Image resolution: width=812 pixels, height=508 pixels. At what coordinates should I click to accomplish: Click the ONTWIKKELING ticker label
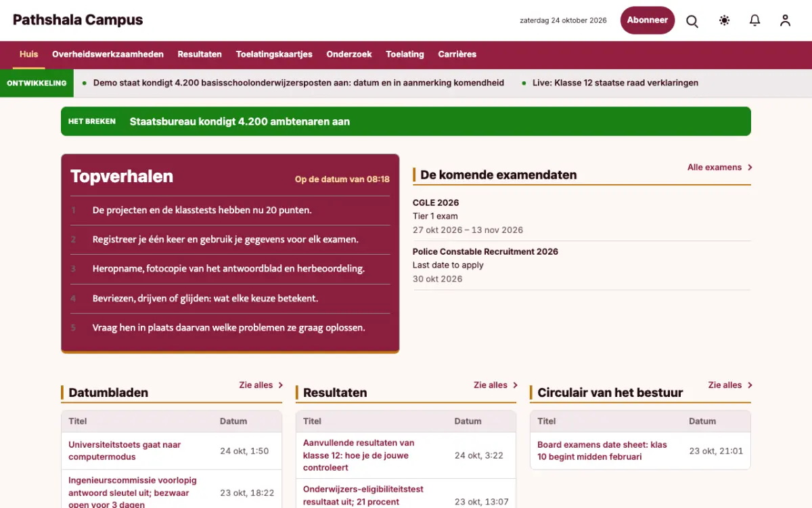[x=37, y=83]
